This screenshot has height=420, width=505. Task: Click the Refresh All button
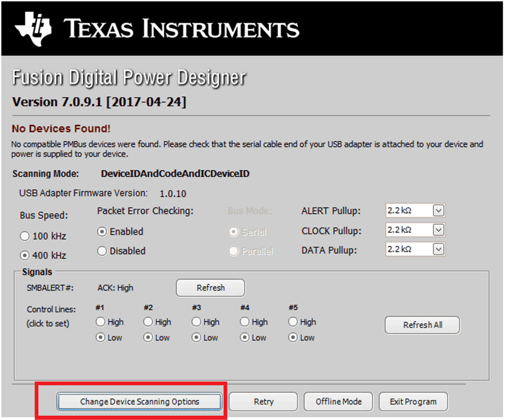(x=422, y=325)
